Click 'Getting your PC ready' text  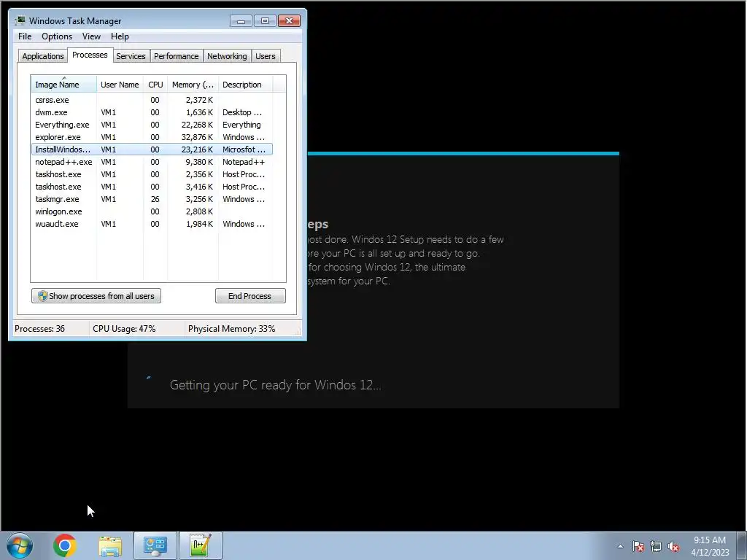click(275, 385)
